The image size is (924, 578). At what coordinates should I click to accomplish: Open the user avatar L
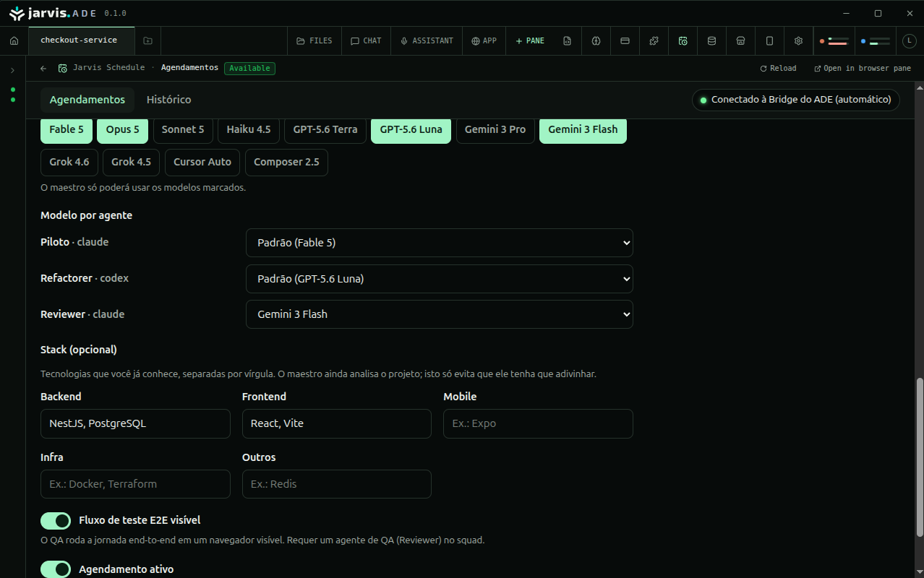909,41
